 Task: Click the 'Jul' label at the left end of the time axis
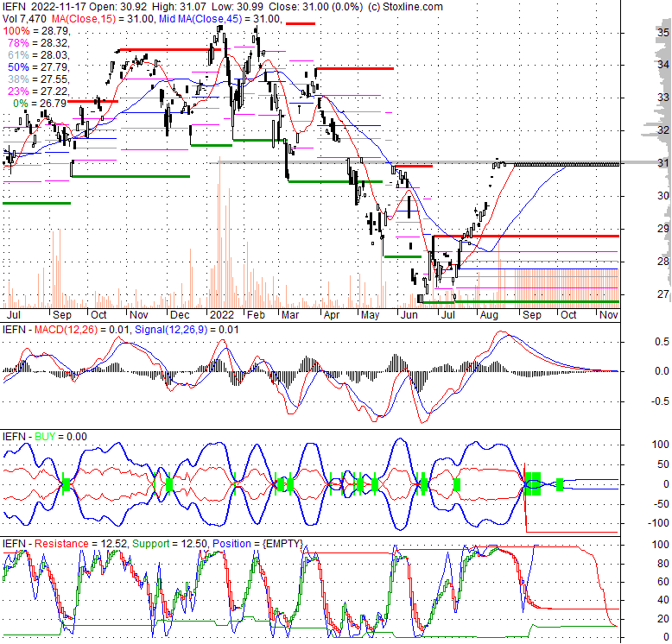click(x=14, y=315)
